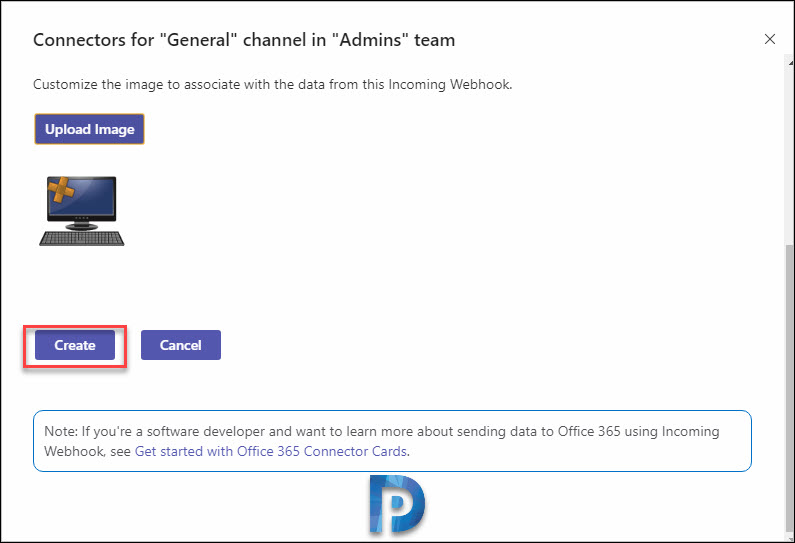Image resolution: width=795 pixels, height=543 pixels.
Task: Open Get started with Office 365 Connector Cards link
Action: [x=271, y=451]
